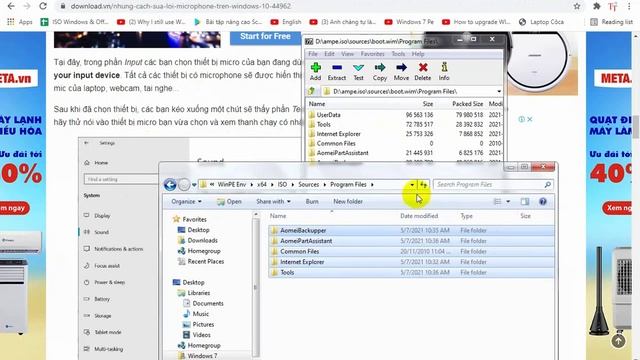Open the Share with dropdown
Screen dimensions: 640x360
click(x=273, y=202)
